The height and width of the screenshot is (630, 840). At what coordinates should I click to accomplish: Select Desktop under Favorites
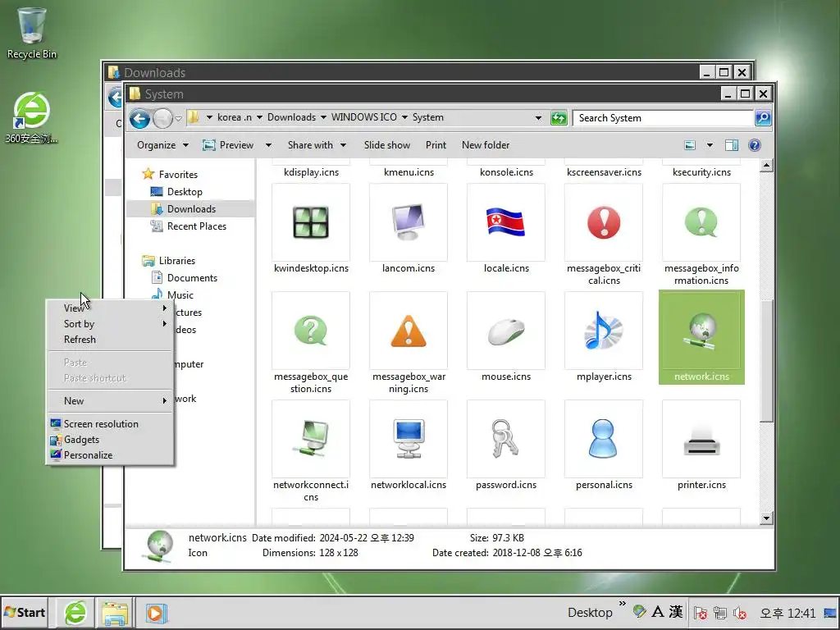[185, 192]
